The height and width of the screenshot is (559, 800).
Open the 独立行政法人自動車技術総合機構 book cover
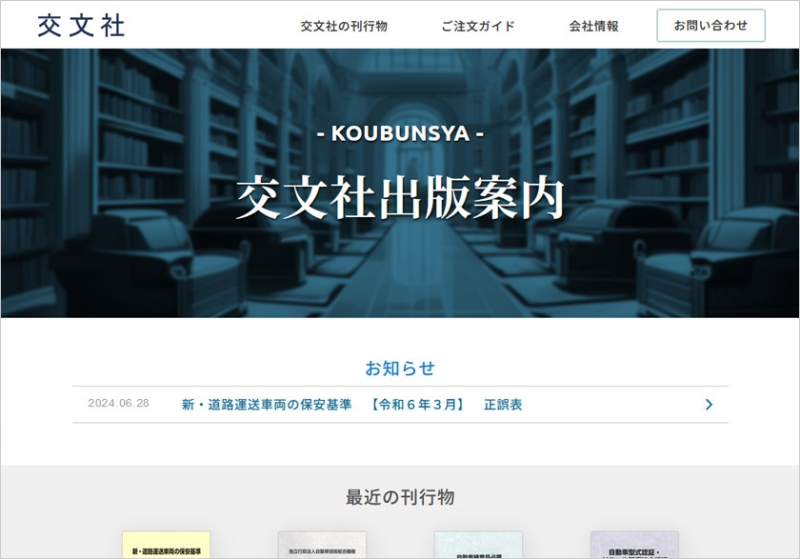tap(322, 545)
